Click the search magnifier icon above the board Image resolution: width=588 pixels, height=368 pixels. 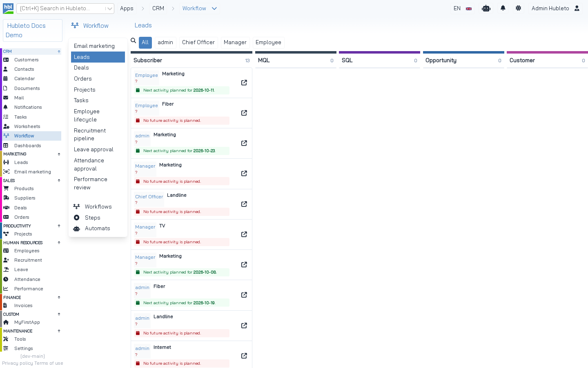pos(134,40)
